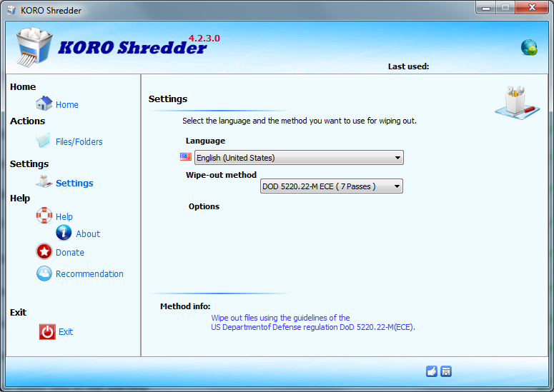Close the KORO Shredder window
This screenshot has height=392, width=554.
(532, 8)
